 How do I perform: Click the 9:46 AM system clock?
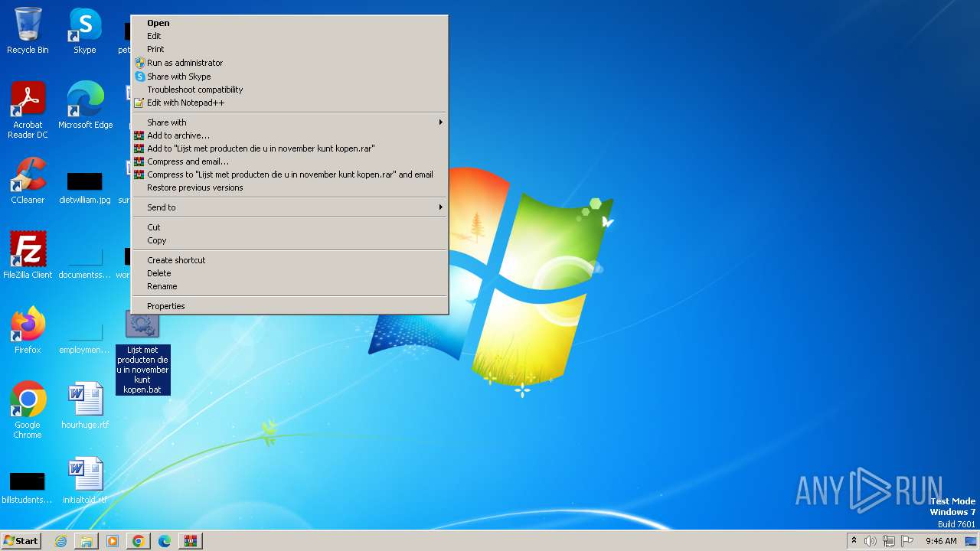click(941, 541)
